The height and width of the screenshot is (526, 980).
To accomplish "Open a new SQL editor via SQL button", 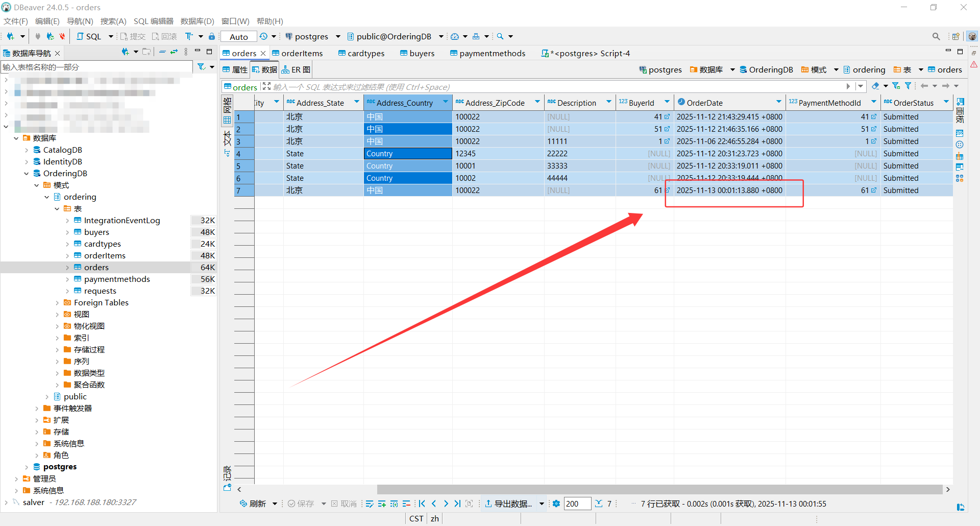I will point(89,36).
